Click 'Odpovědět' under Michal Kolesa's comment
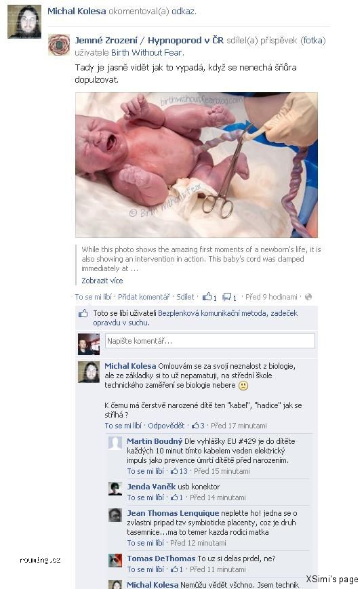The image size is (364, 589). [x=166, y=426]
